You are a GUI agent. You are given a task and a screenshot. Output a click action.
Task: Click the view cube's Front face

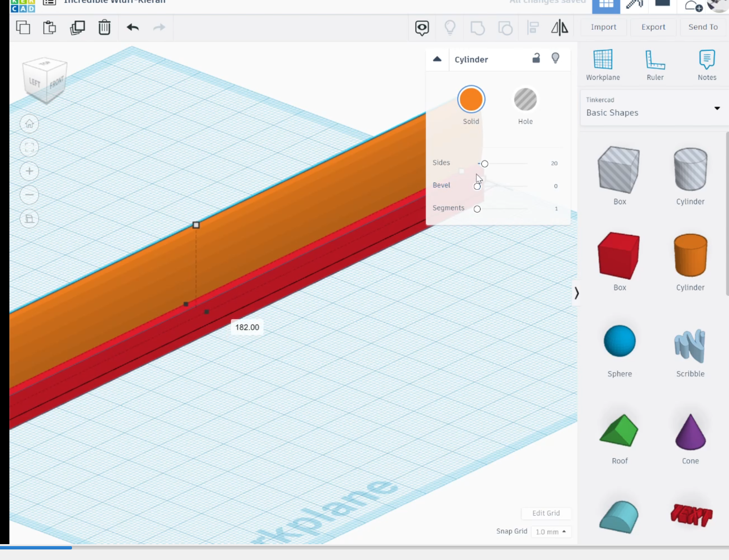pos(57,83)
